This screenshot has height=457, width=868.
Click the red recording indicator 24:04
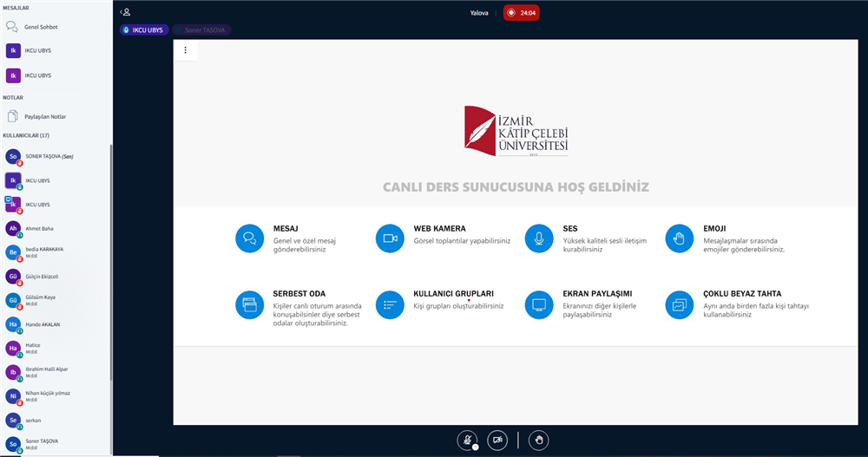click(x=522, y=13)
